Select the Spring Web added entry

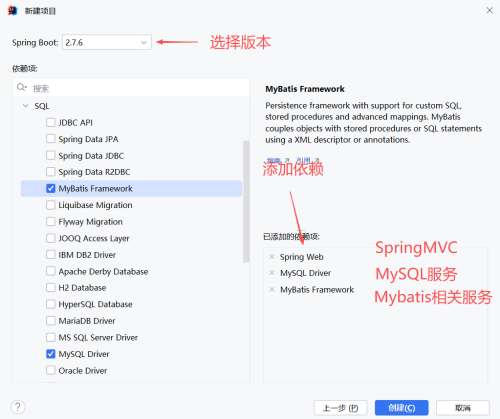(x=302, y=257)
